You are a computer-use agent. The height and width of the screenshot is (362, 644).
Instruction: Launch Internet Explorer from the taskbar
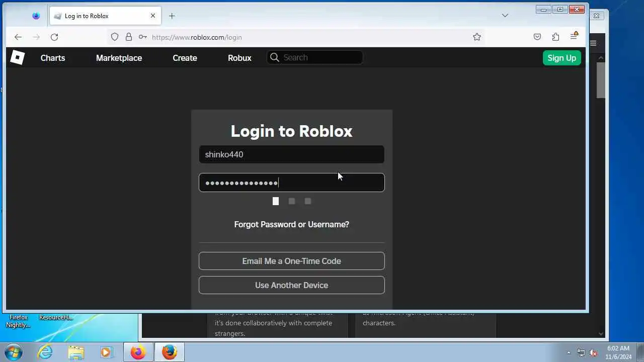45,352
